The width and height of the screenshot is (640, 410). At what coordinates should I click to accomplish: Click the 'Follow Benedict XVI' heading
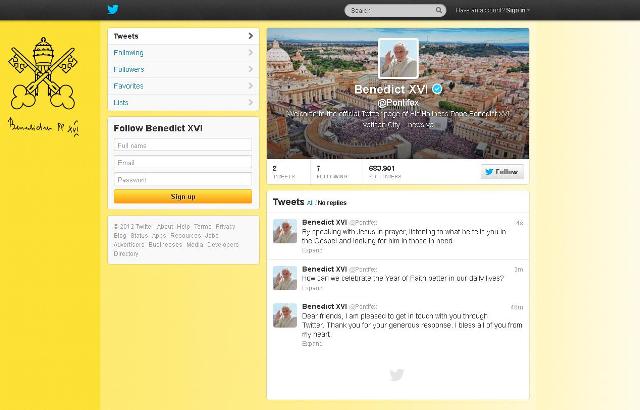tap(158, 128)
